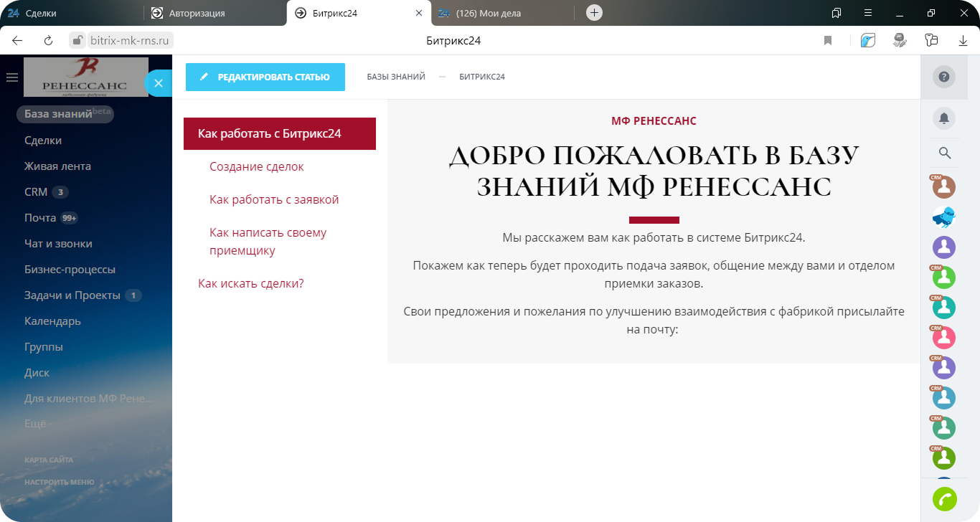The image size is (980, 522).
Task: Click the Базы знаний breadcrumb
Action: coord(396,77)
